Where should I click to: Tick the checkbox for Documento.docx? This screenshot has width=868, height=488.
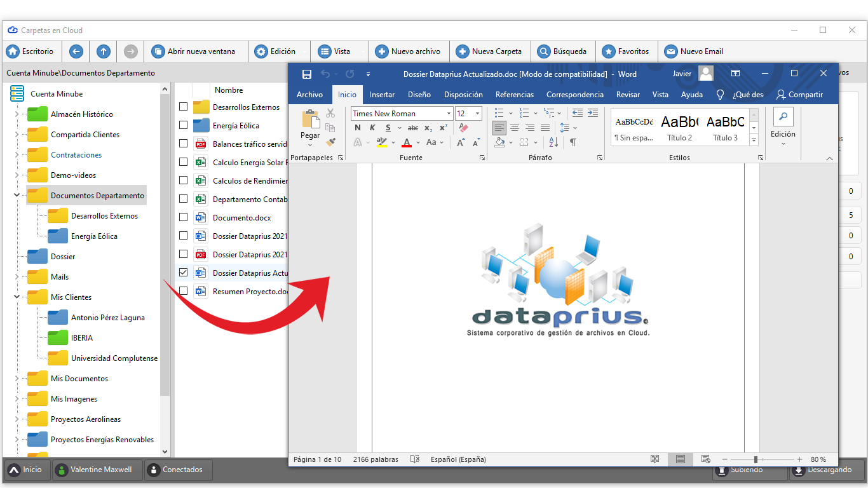[183, 217]
